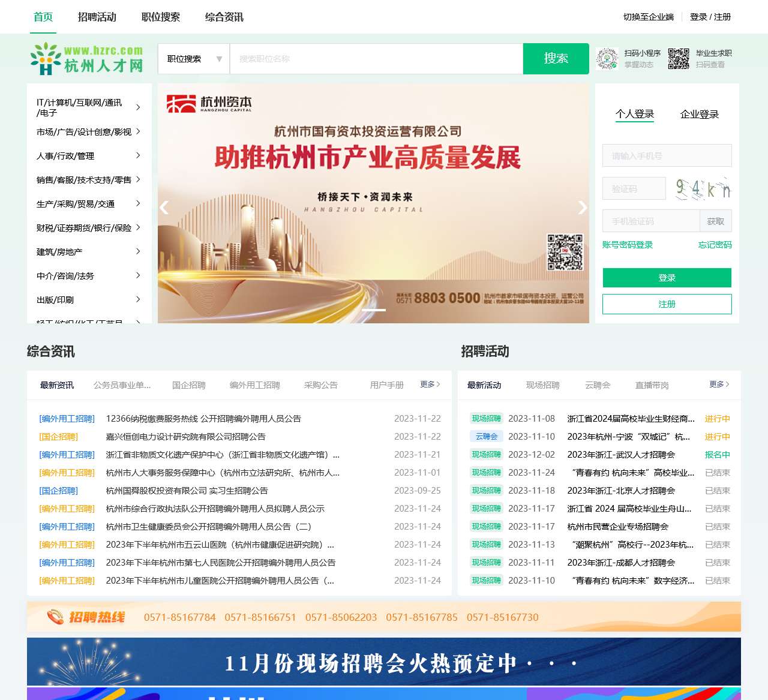Click the phone number input field
The height and width of the screenshot is (700, 768).
pyautogui.click(x=667, y=155)
